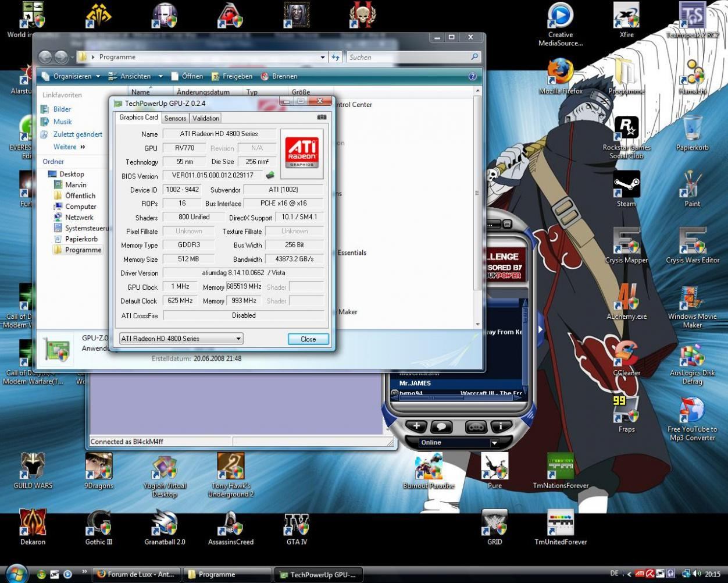The width and height of the screenshot is (728, 583).
Task: Open the AssassinsCreed desktop shortcut
Action: click(x=231, y=528)
